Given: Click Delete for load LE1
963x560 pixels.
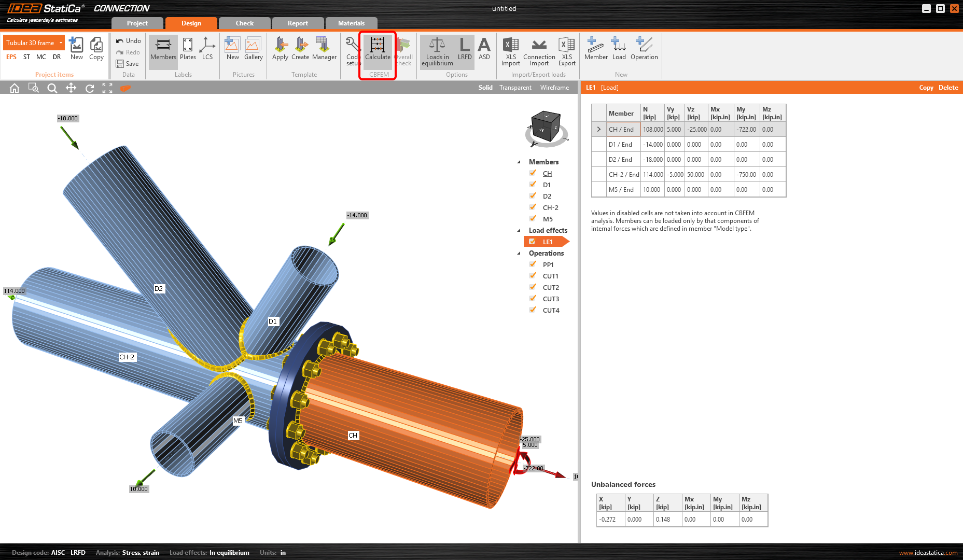Looking at the screenshot, I should point(948,88).
